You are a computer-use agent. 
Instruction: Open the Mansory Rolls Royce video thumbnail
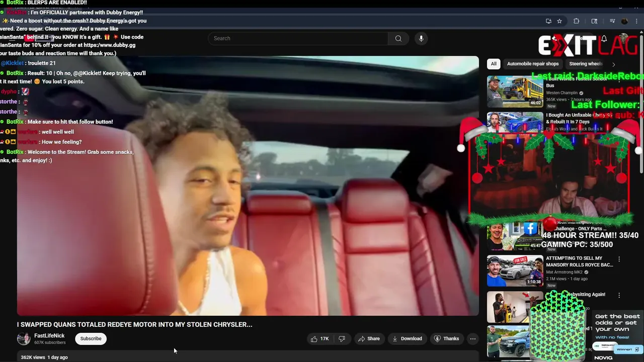coord(515,270)
